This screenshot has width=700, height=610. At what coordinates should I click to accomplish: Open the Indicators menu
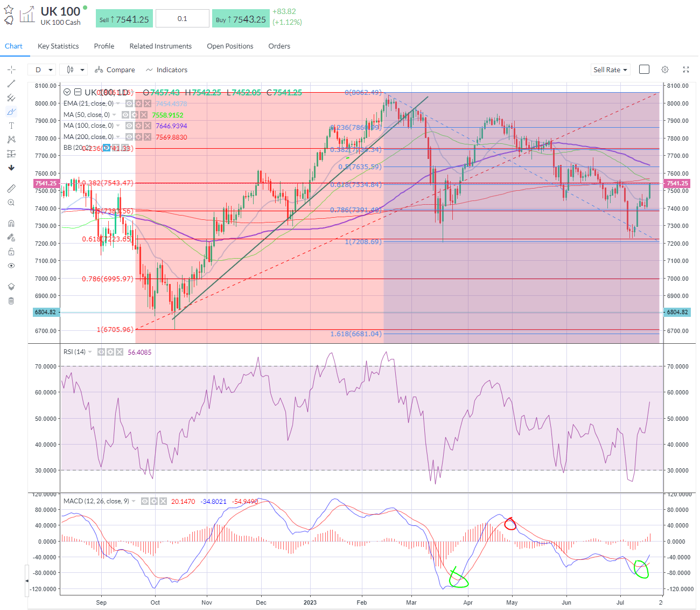tap(166, 70)
